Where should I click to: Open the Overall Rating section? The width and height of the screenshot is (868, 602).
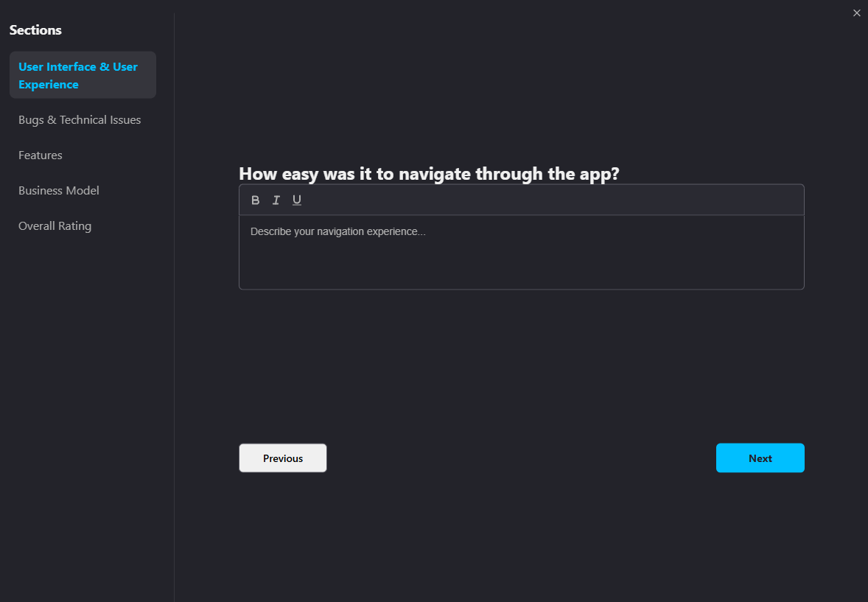click(x=55, y=225)
